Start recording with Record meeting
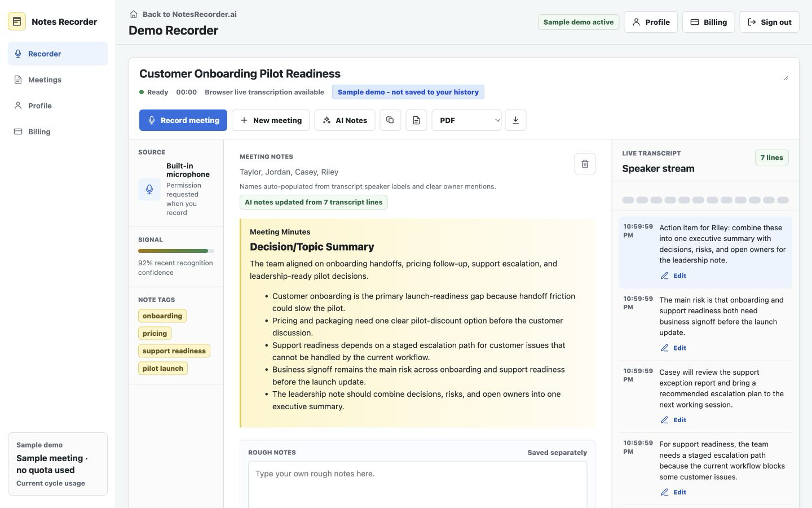Screen dimensions: 812x508 (x=183, y=120)
